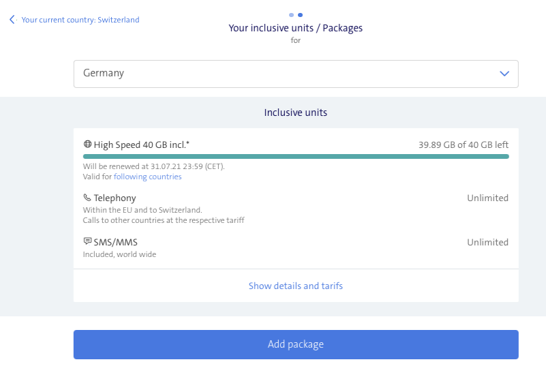Open the 'following countries' link
This screenshot has height=392, width=546.
click(147, 177)
